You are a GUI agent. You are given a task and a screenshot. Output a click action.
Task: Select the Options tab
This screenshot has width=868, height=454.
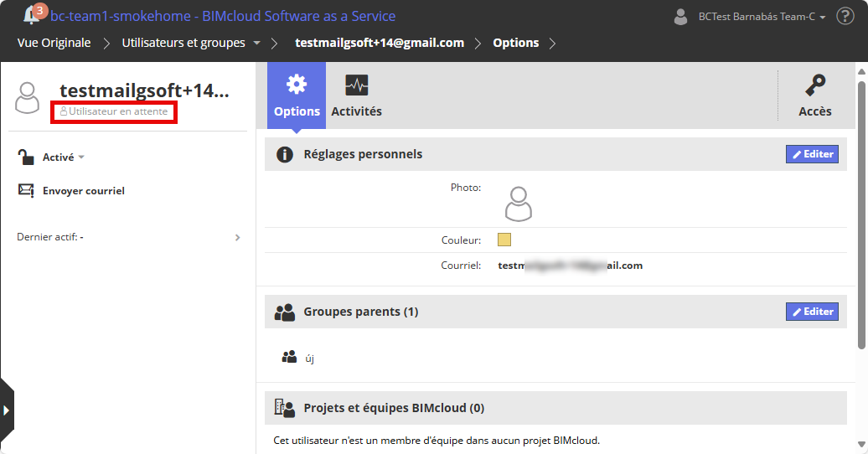click(297, 95)
